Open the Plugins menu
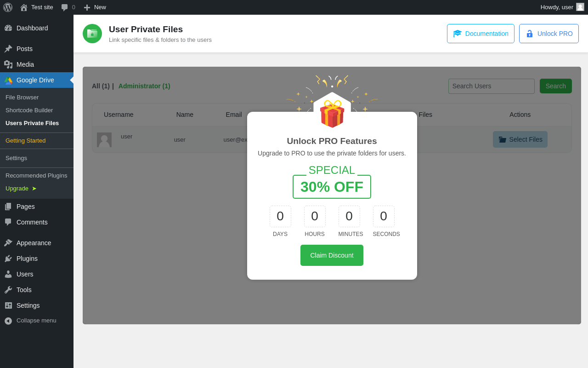Viewport: 588px width, 368px height. [27, 259]
